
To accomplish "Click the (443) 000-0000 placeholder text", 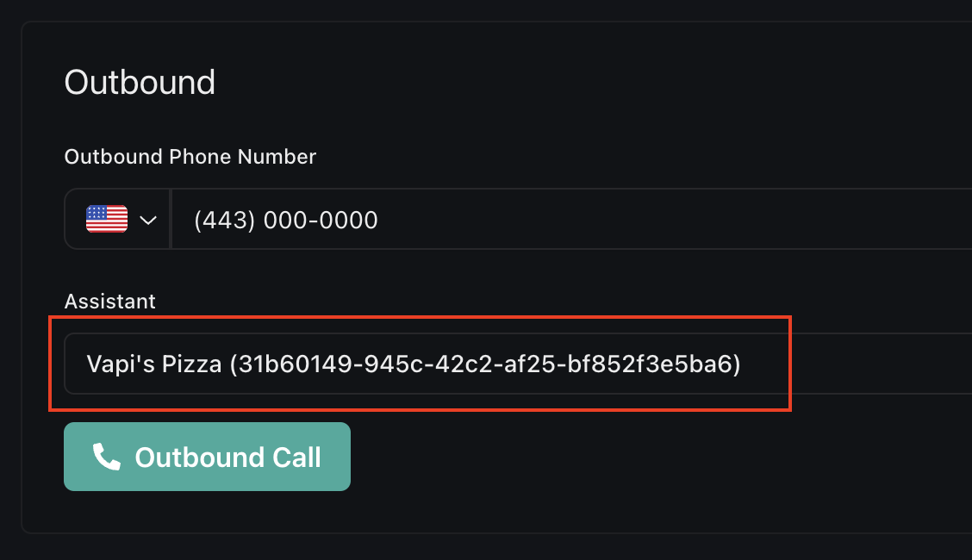I will click(286, 220).
